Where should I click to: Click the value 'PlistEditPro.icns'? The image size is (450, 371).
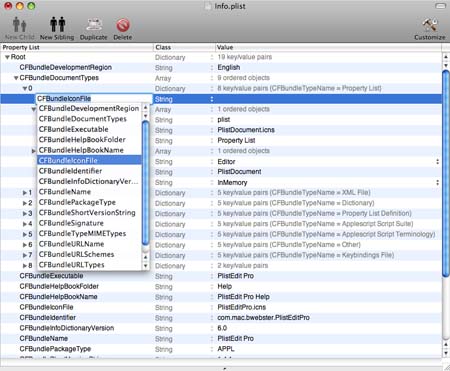(242, 307)
